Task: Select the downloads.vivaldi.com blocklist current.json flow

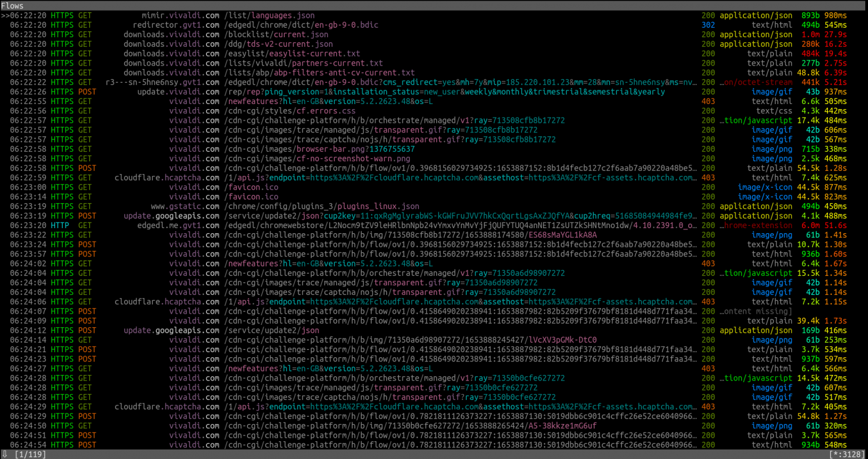Action: pos(434,34)
